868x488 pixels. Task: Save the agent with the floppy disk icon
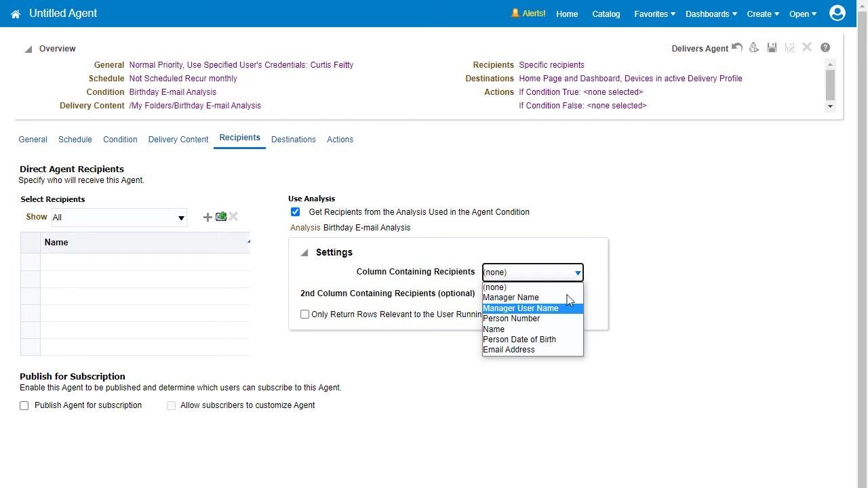(772, 47)
